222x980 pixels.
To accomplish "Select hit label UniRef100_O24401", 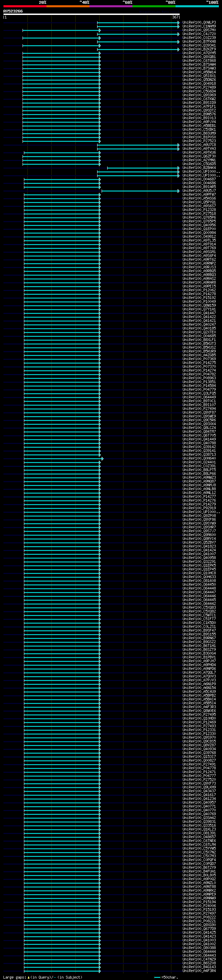I will (x=199, y=462).
